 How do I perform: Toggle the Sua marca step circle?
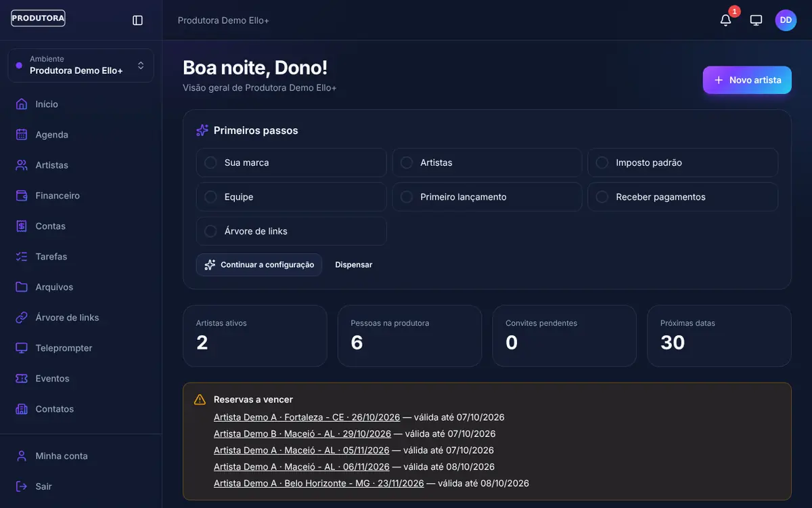(210, 163)
